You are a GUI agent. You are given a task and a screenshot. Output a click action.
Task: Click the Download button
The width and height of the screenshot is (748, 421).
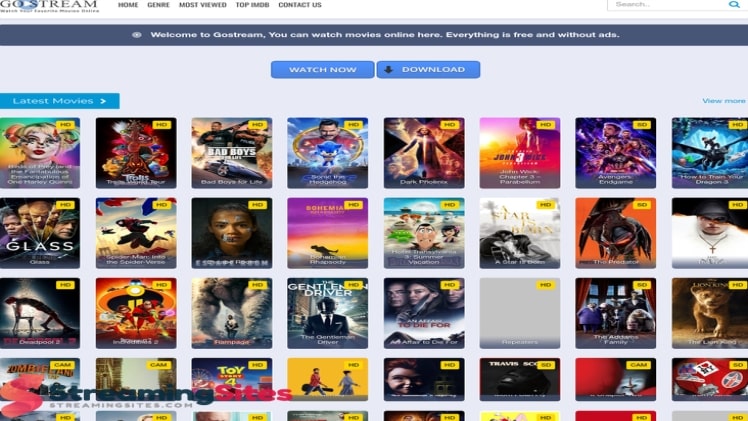(428, 70)
